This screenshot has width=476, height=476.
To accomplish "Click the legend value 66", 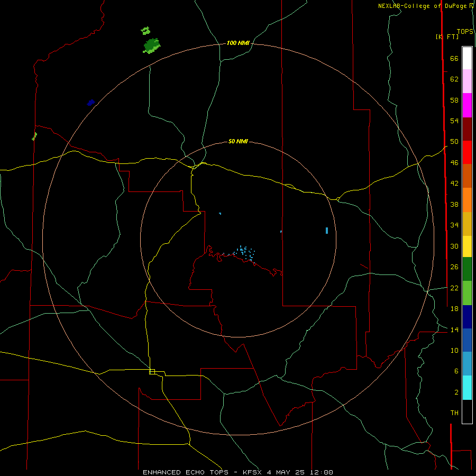I will (454, 59).
